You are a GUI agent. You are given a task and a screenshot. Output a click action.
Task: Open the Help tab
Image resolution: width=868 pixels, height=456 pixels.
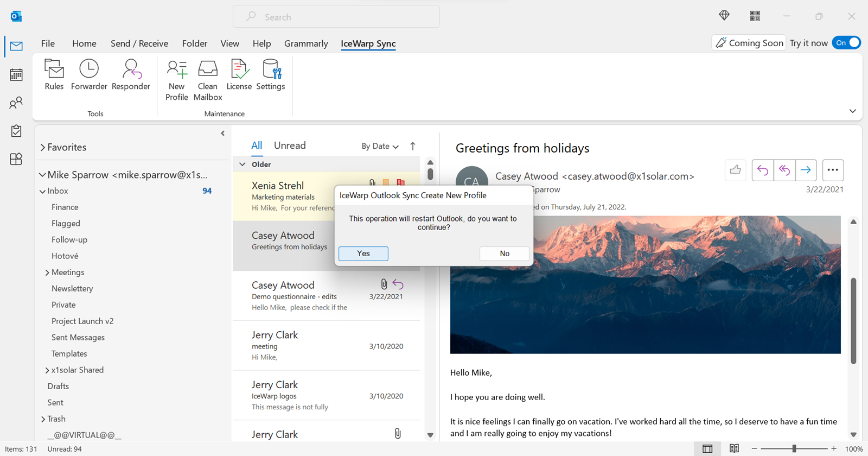(261, 43)
